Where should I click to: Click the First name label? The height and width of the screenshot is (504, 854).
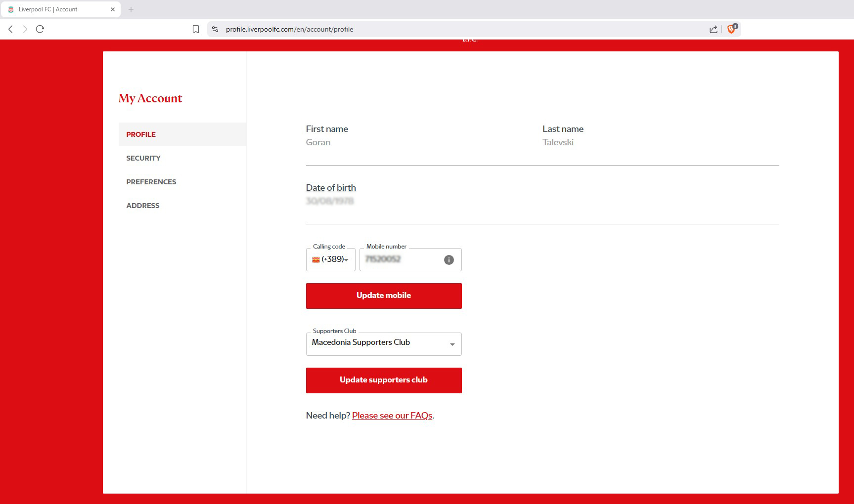[x=327, y=129]
